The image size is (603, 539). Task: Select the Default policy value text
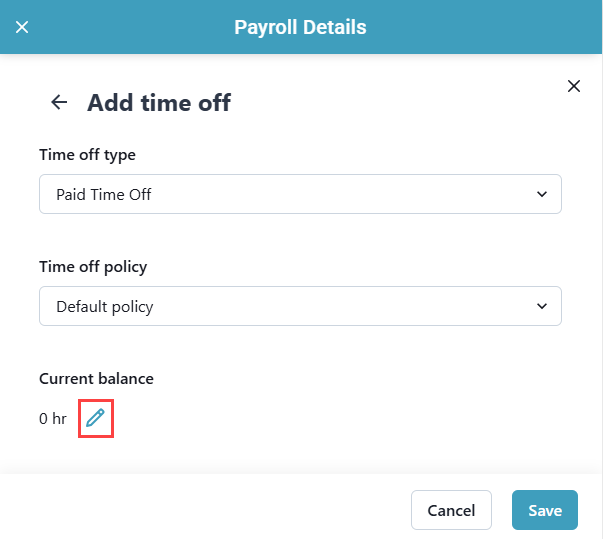(x=105, y=306)
